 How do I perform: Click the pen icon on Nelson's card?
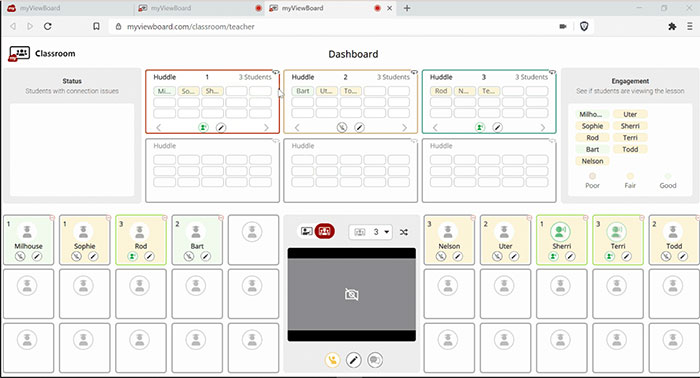(458, 256)
